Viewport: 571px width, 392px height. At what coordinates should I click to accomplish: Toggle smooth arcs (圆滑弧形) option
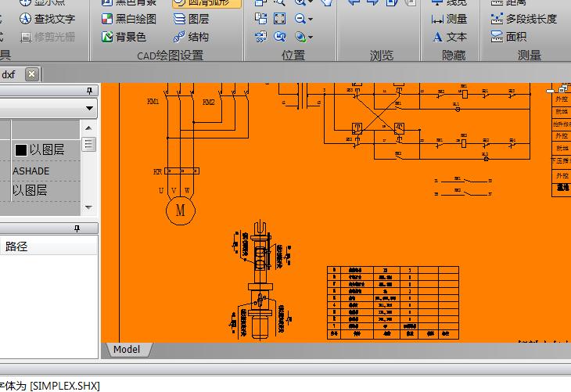(206, 2)
